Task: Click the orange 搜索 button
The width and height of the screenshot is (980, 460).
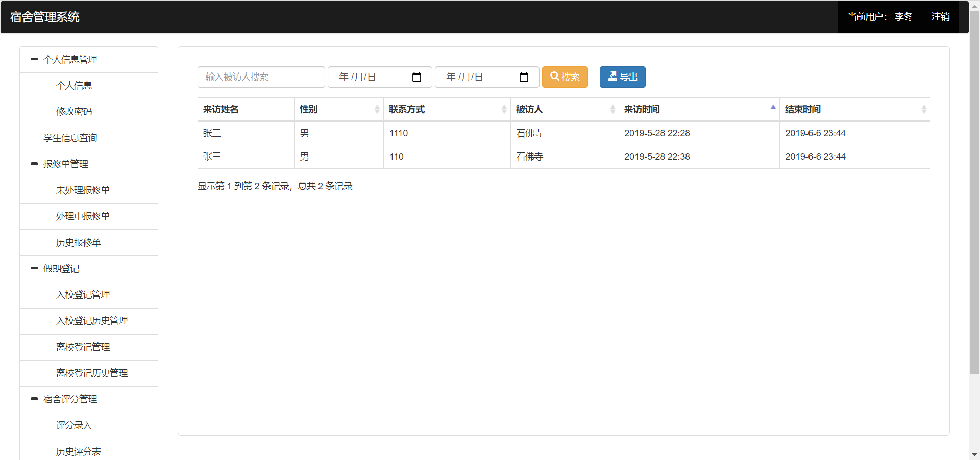Action: 565,77
